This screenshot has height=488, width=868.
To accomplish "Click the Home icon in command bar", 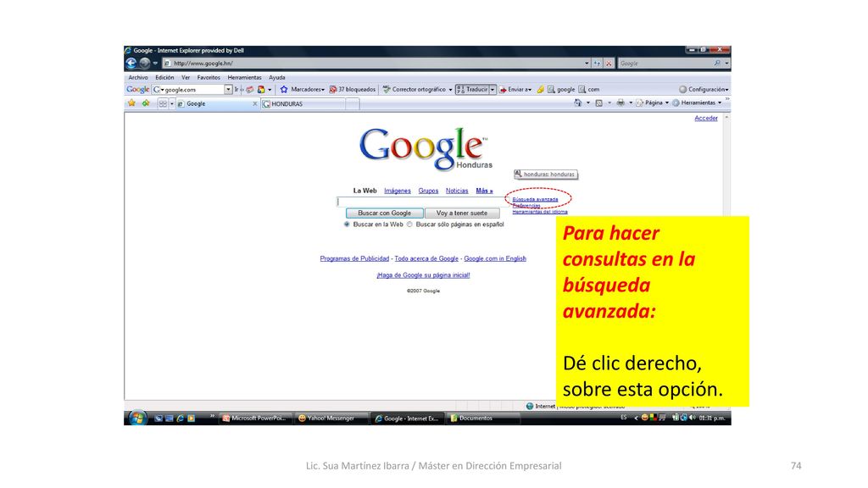I will (x=578, y=103).
